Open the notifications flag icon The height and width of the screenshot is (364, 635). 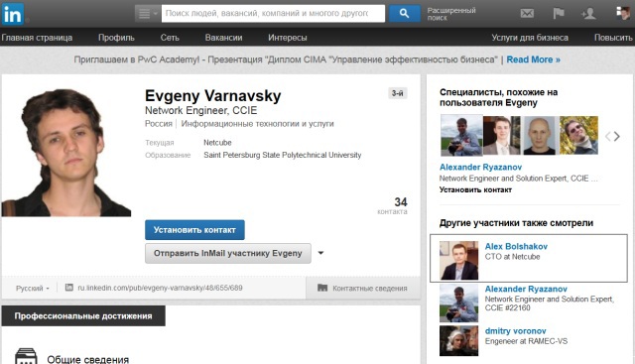tap(559, 13)
